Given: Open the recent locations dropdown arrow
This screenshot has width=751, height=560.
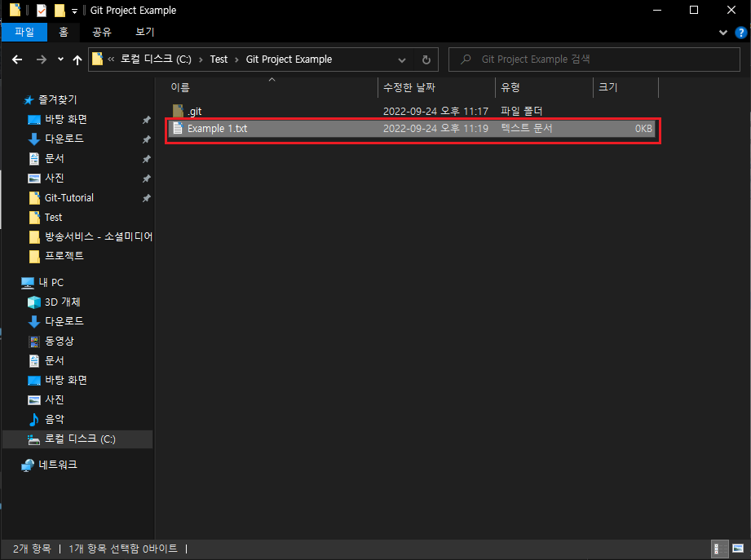Looking at the screenshot, I should (60, 60).
